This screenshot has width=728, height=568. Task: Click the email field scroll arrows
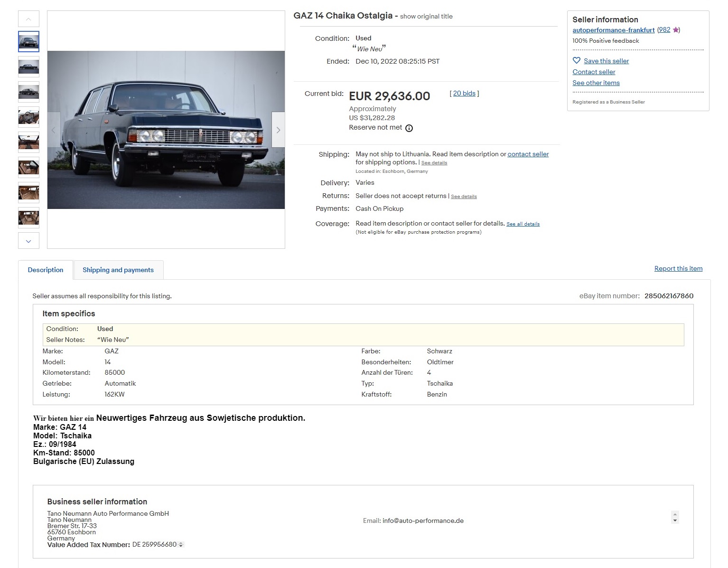[x=675, y=517]
